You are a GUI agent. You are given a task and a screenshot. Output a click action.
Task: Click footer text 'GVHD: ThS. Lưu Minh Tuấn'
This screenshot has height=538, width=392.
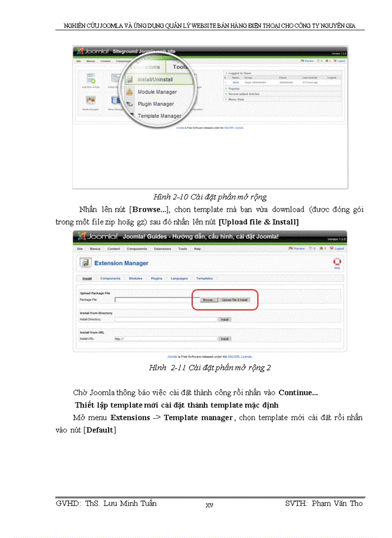[106, 503]
